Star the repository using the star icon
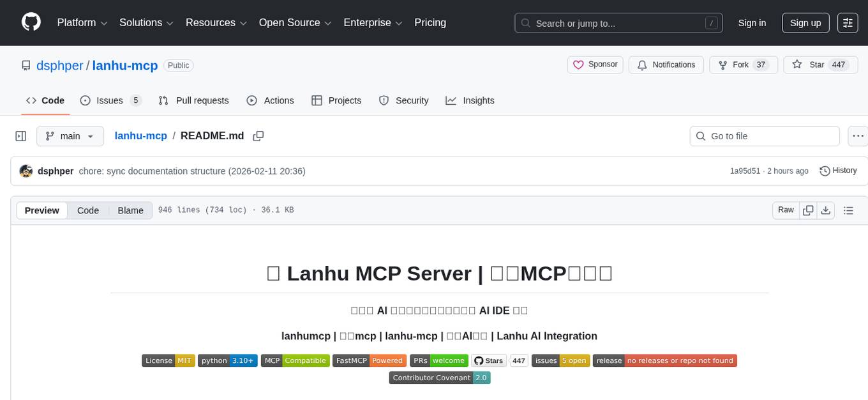The height and width of the screenshot is (400, 868). tap(797, 65)
